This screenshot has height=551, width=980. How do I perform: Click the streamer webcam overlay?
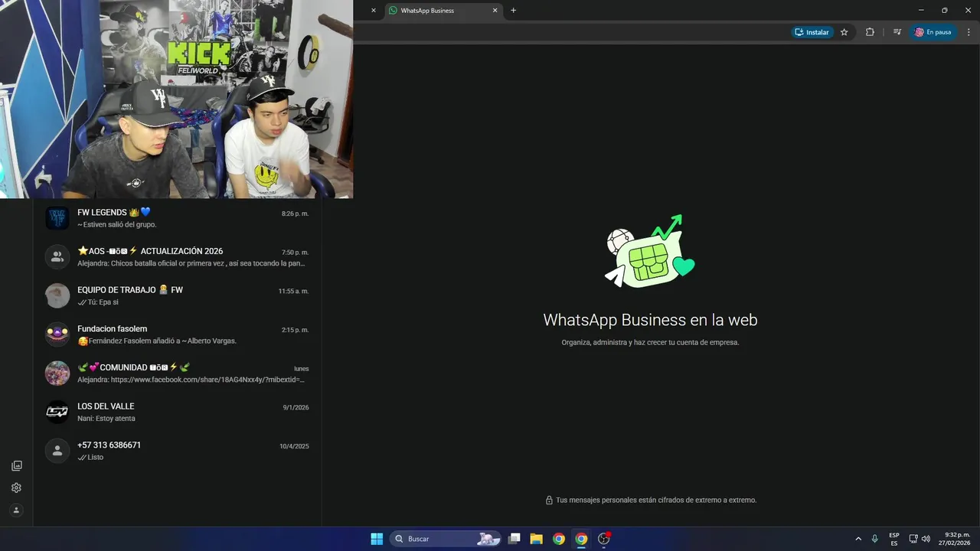tap(176, 99)
